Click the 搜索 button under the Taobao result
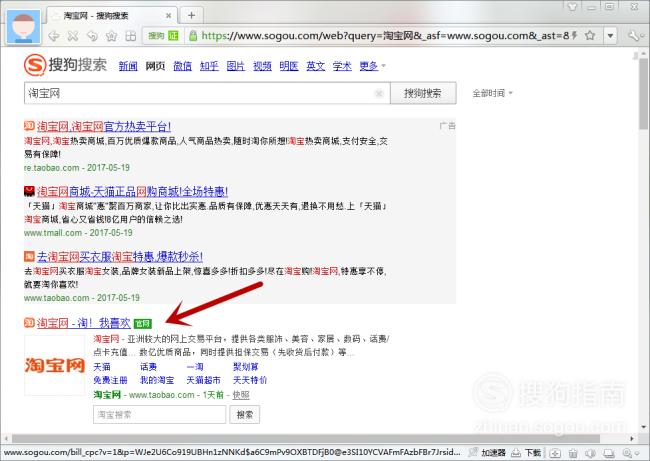Screen dimensions: 650x461 pyautogui.click(x=245, y=415)
